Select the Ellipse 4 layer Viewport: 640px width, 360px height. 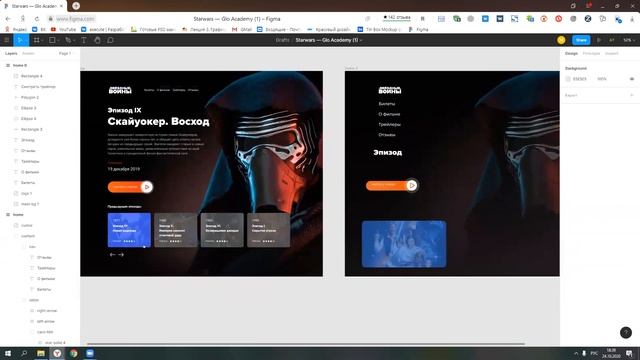[29, 119]
